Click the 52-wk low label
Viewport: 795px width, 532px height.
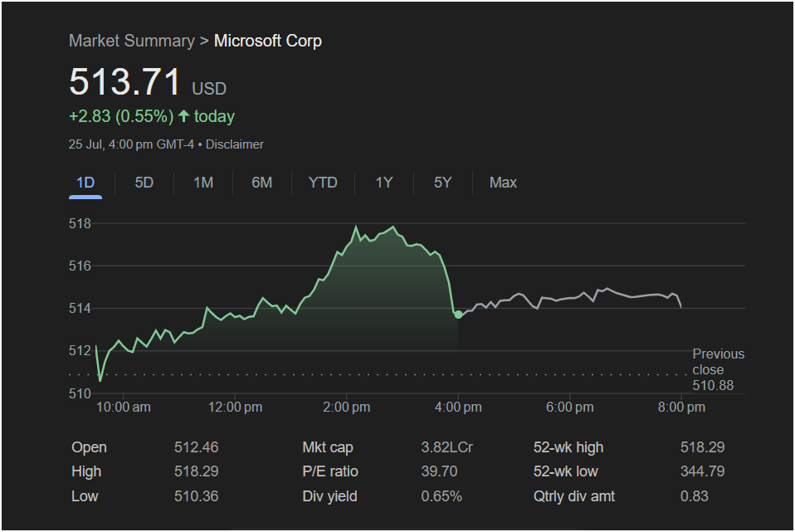pyautogui.click(x=566, y=471)
